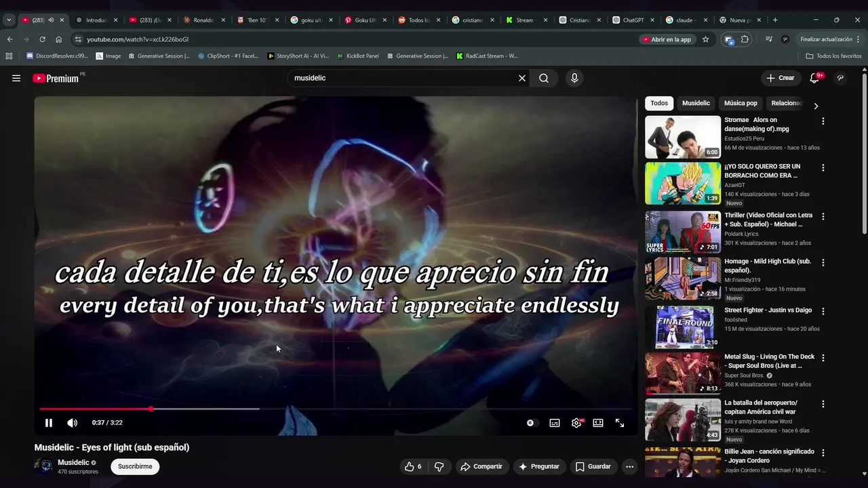Screen dimensions: 868x488
Task: Bookmark page with star icon
Action: [705, 39]
